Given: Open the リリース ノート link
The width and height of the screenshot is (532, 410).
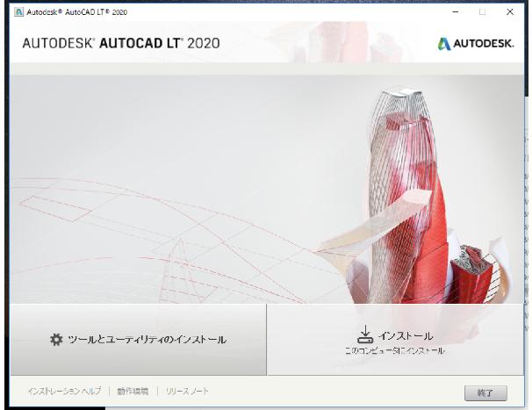Looking at the screenshot, I should [187, 392].
